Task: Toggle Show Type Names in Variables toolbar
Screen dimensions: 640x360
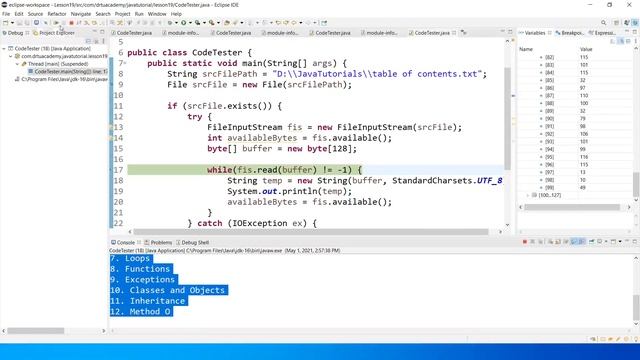Action: (x=612, y=41)
